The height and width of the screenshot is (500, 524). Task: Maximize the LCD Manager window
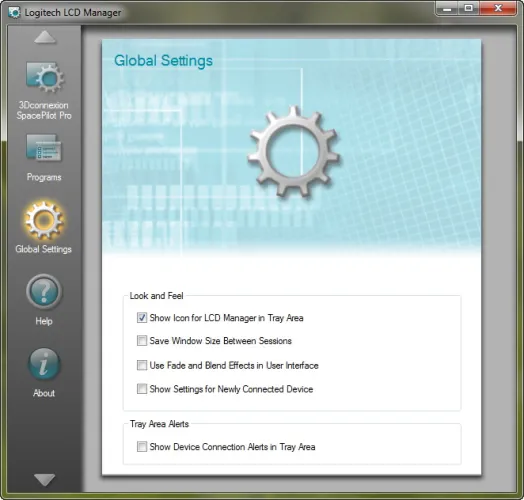468,8
